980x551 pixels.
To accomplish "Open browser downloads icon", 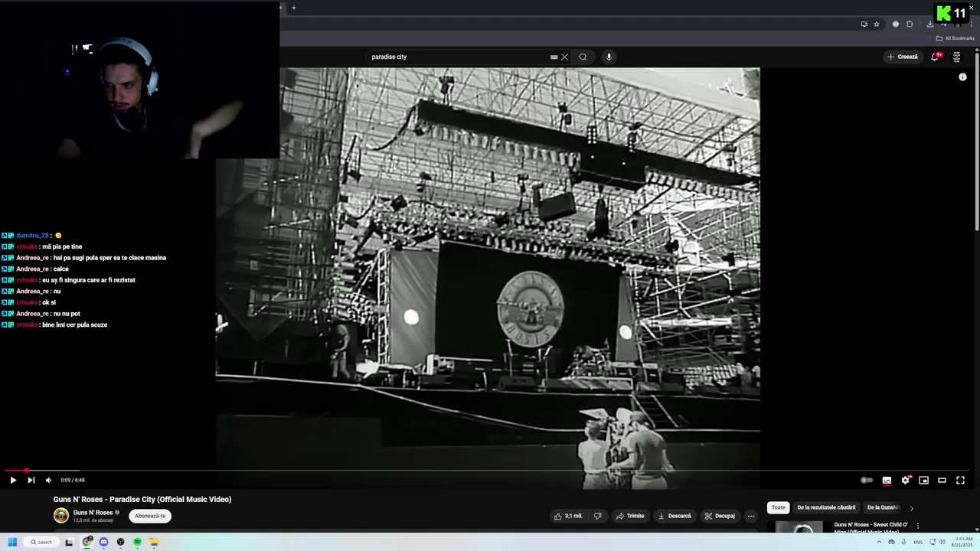I will coord(930,24).
